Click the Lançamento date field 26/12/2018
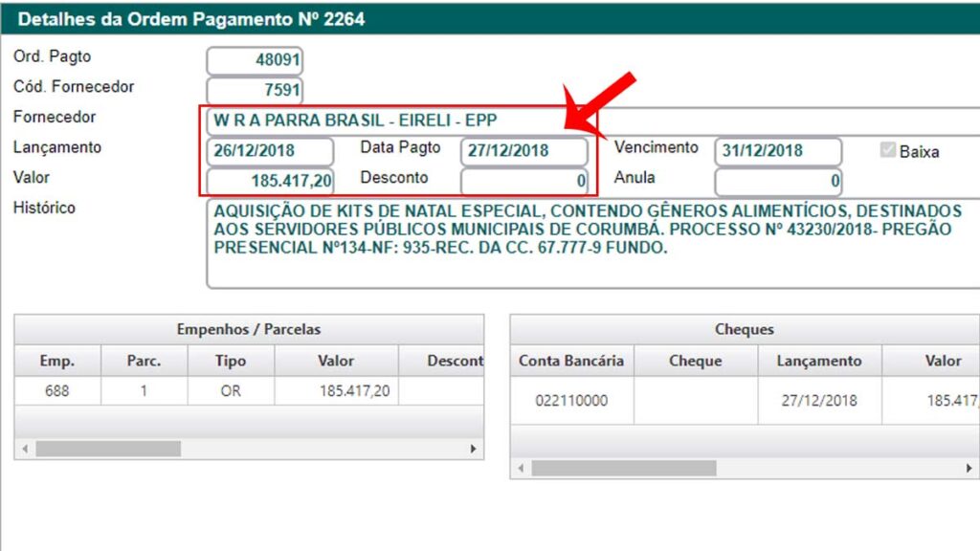 pos(270,151)
